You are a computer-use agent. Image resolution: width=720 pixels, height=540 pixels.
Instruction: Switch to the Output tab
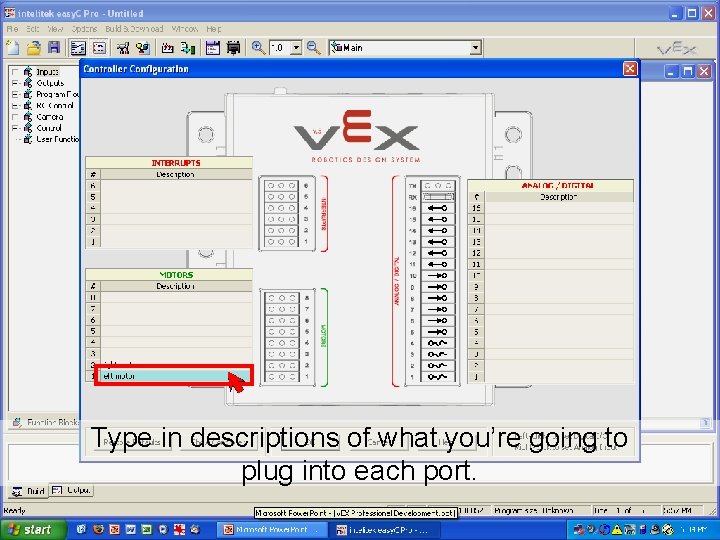(71, 491)
